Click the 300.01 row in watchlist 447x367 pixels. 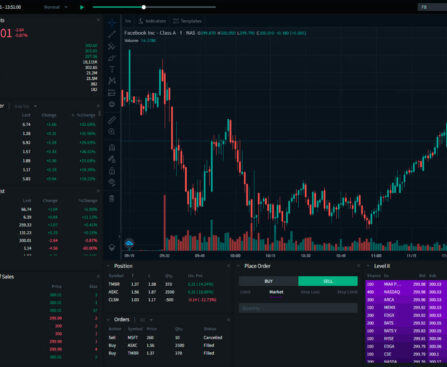(x=50, y=240)
